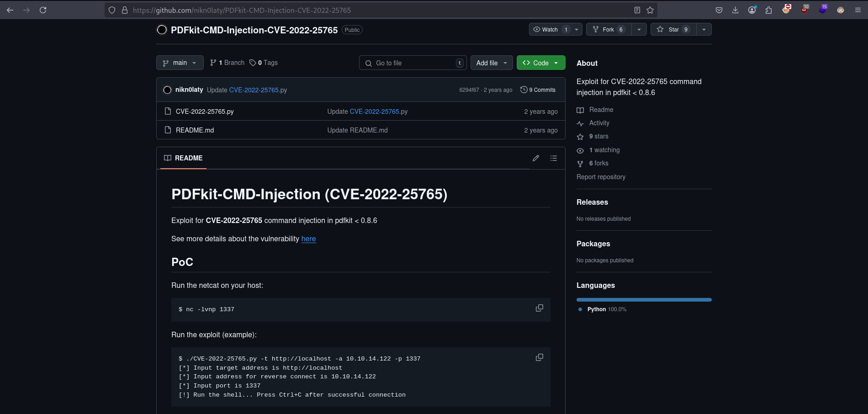Click the uBlock extension icon with badge 10
868x414 pixels.
tap(804, 10)
